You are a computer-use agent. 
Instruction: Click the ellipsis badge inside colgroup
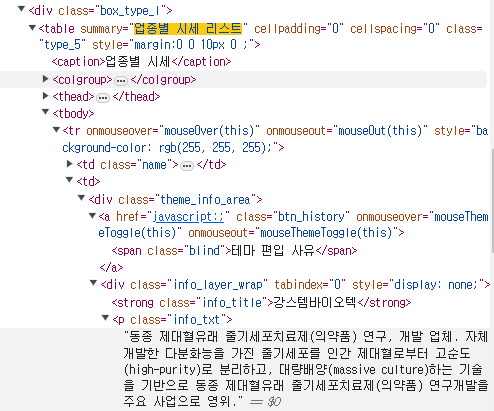click(x=121, y=81)
